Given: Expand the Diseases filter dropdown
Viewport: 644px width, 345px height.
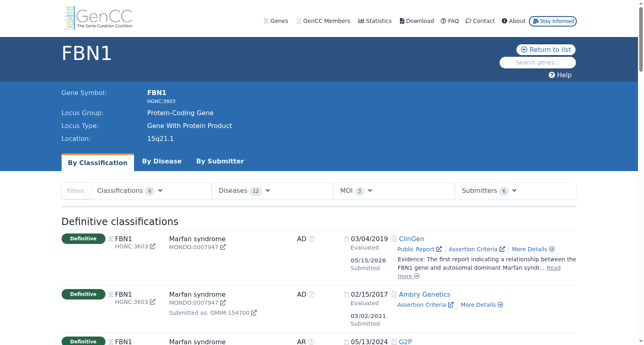Looking at the screenshot, I should click(272, 191).
